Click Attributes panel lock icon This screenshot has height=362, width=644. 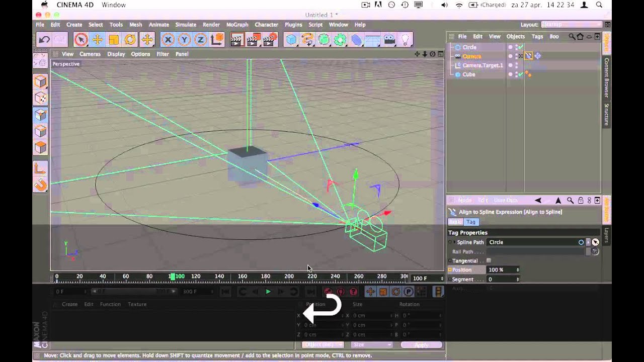point(581,200)
